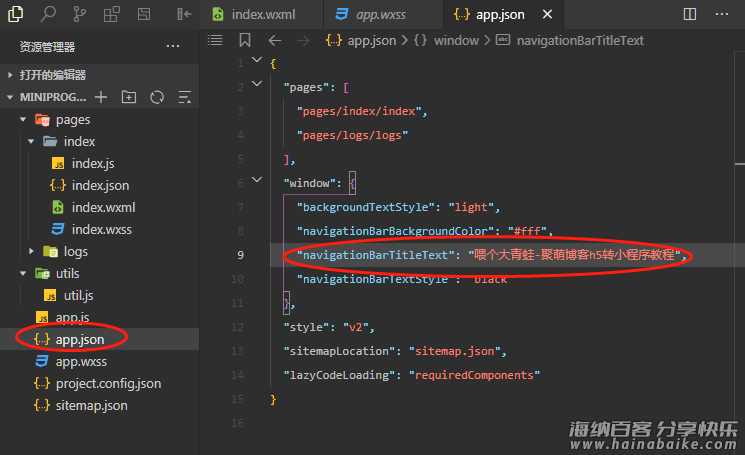The width and height of the screenshot is (745, 455).
Task: Click the navigationBarTitleText key on line 9
Action: pyautogui.click(x=375, y=255)
